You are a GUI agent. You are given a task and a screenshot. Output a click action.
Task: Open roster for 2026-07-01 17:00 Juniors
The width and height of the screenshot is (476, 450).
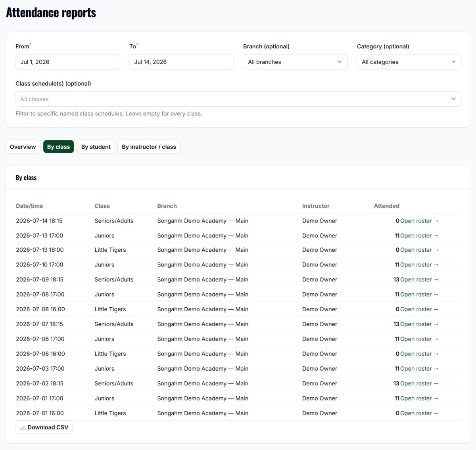click(419, 398)
